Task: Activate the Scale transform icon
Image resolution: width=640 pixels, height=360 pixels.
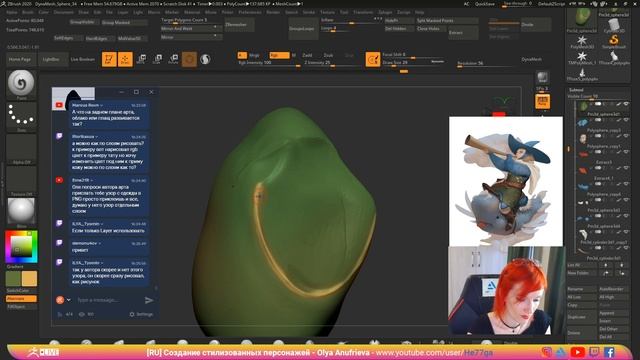Action: point(157,59)
